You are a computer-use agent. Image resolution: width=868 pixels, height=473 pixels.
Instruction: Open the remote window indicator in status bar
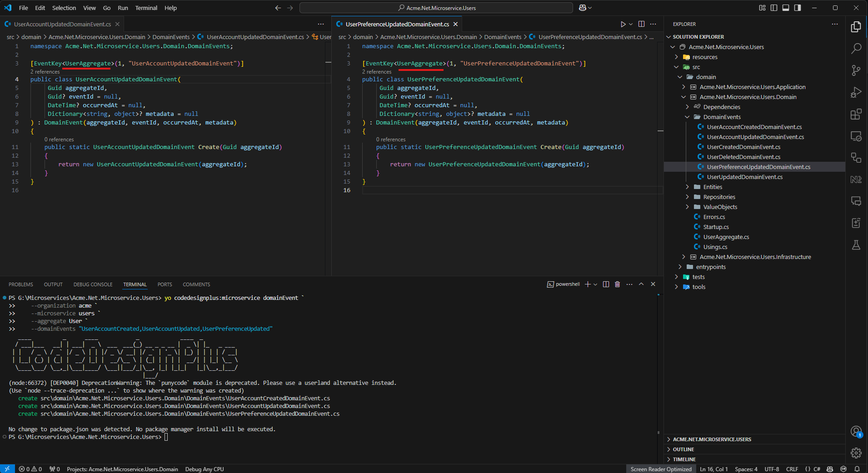7,469
